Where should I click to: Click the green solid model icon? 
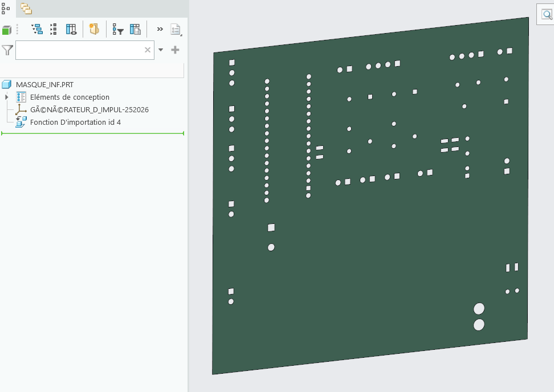[x=7, y=30]
